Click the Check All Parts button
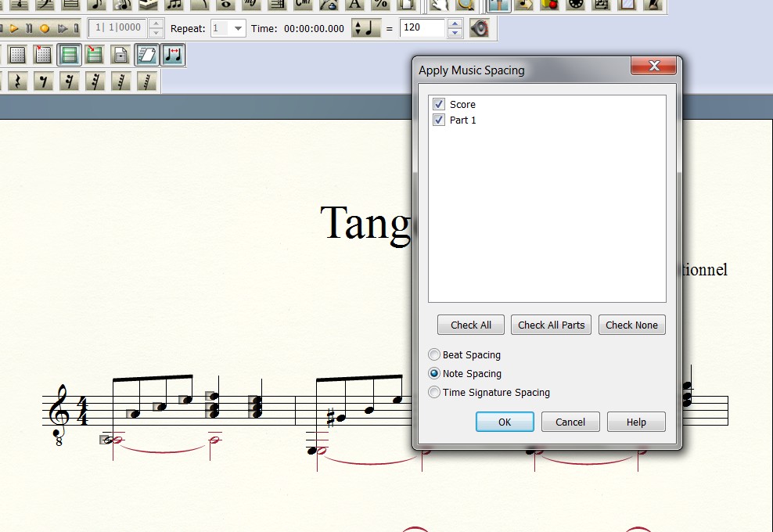Viewport: 773px width, 532px height. [551, 325]
